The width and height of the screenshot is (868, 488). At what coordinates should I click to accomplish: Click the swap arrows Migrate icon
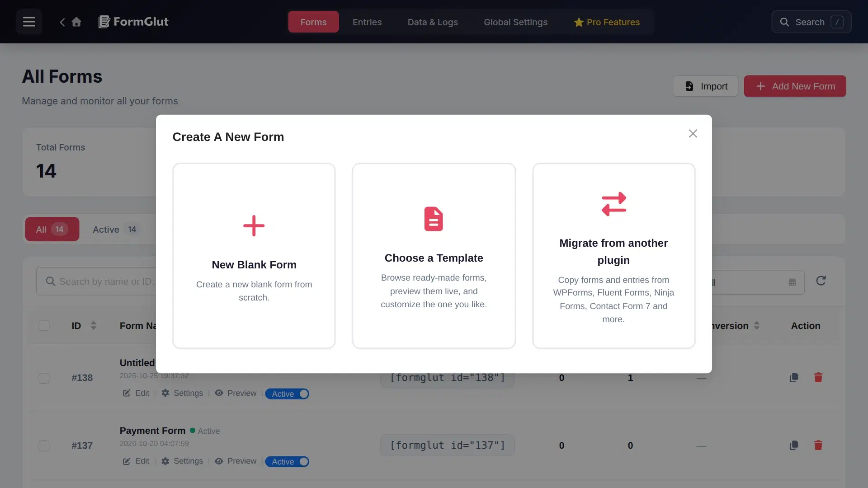click(x=613, y=204)
